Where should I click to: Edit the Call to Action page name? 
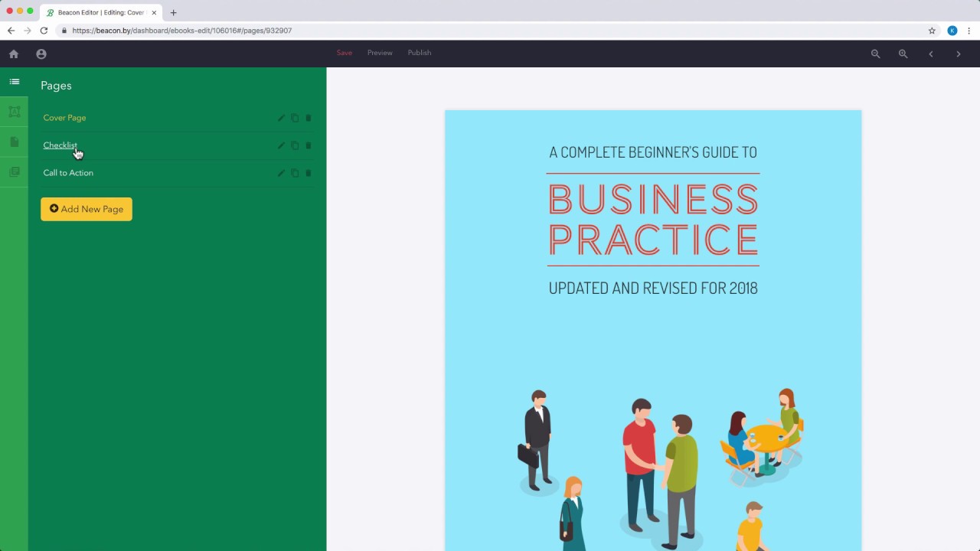281,173
